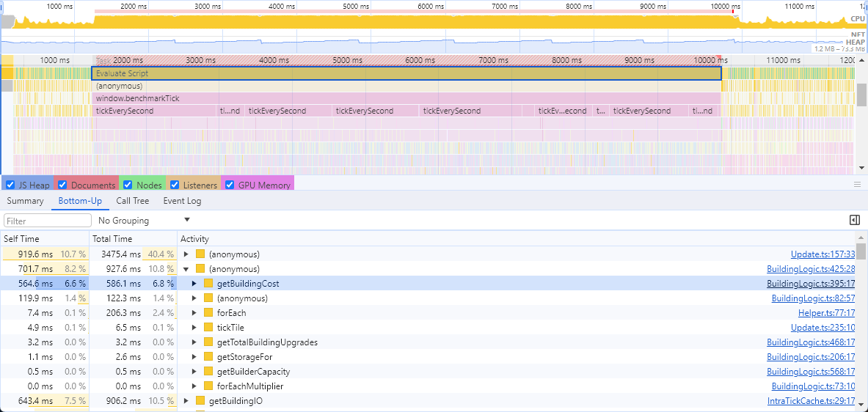Open source link IntraTickCache.ts:29:17
This screenshot has width=868, height=412.
coord(811,401)
